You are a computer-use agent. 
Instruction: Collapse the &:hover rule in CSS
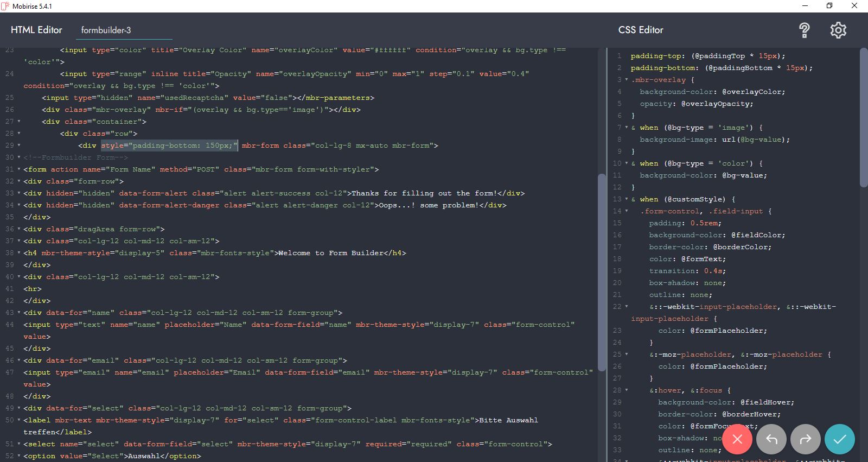(627, 390)
